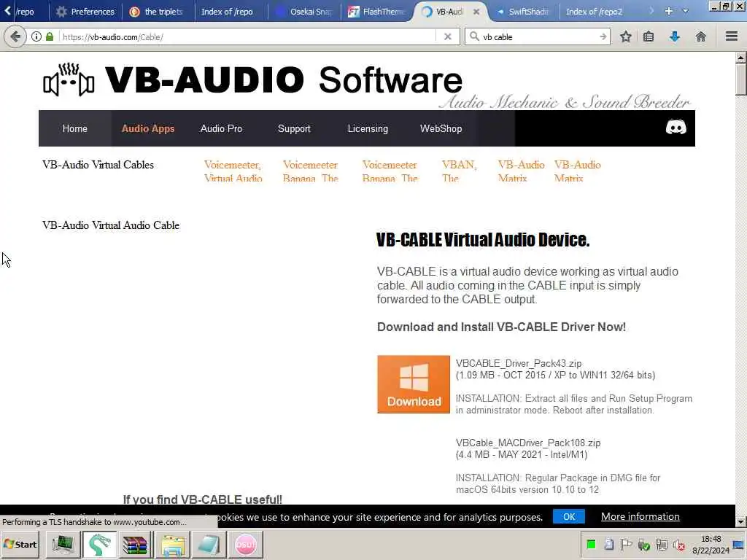Open the Discord icon in site navigation
This screenshot has height=560, width=747.
pos(676,128)
